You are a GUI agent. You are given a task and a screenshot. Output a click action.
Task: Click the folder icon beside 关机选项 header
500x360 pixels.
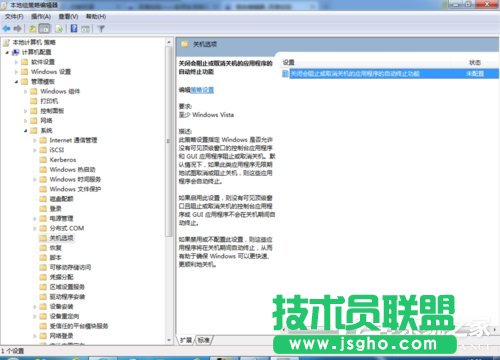184,44
